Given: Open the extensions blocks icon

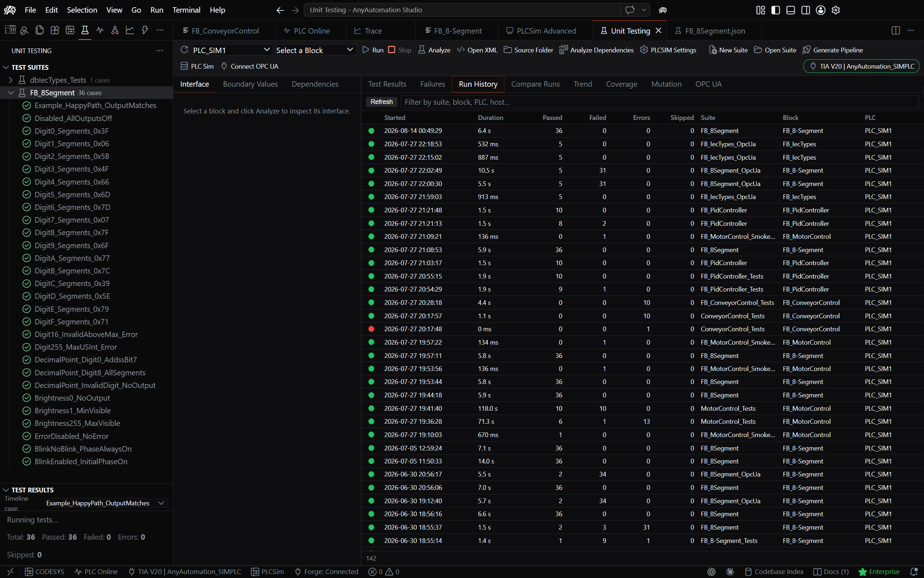Looking at the screenshot, I should point(55,30).
